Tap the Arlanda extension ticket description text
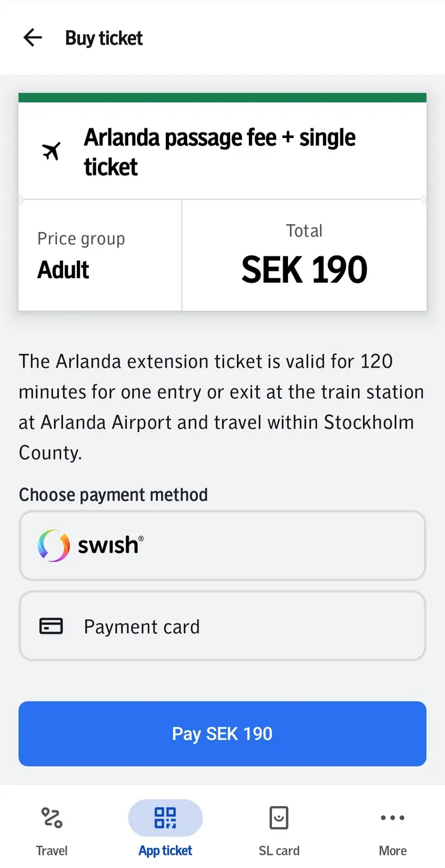This screenshot has width=445, height=868. point(221,407)
